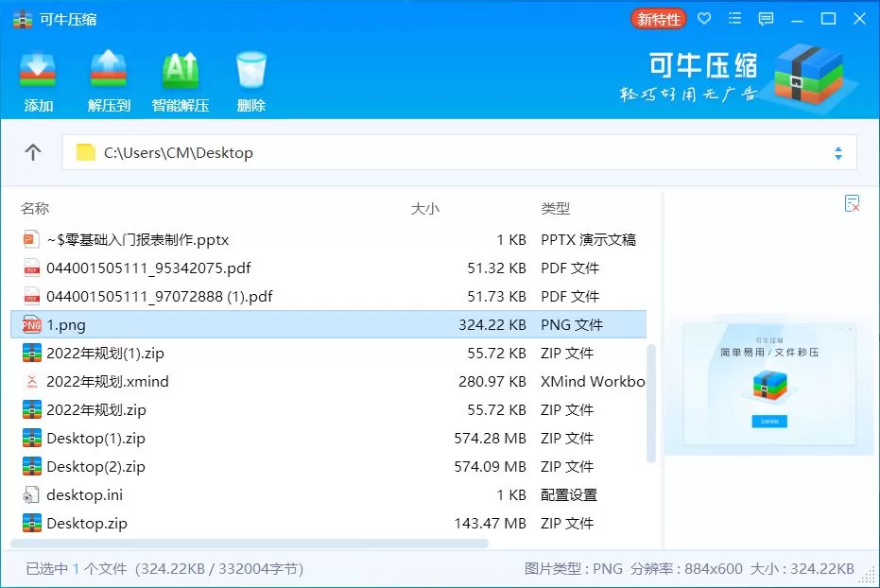The height and width of the screenshot is (588, 880).
Task: Dismiss the promo card via its small X
Action: pos(851,328)
